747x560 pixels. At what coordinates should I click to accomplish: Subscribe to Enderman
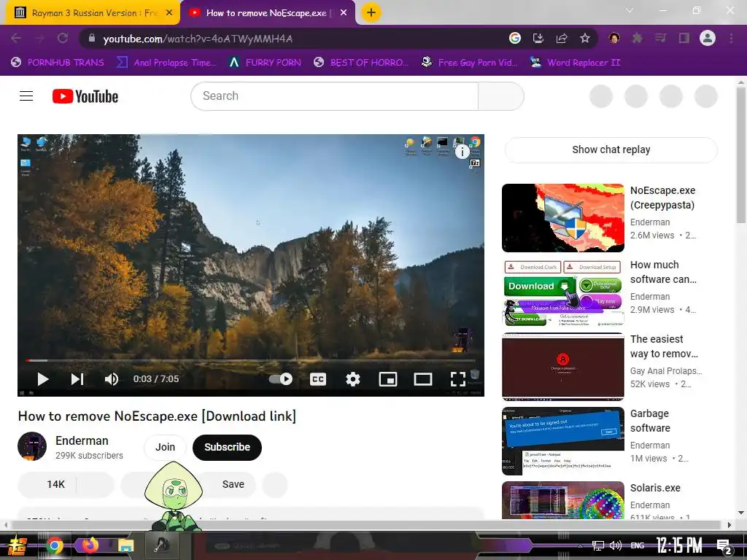click(x=228, y=447)
